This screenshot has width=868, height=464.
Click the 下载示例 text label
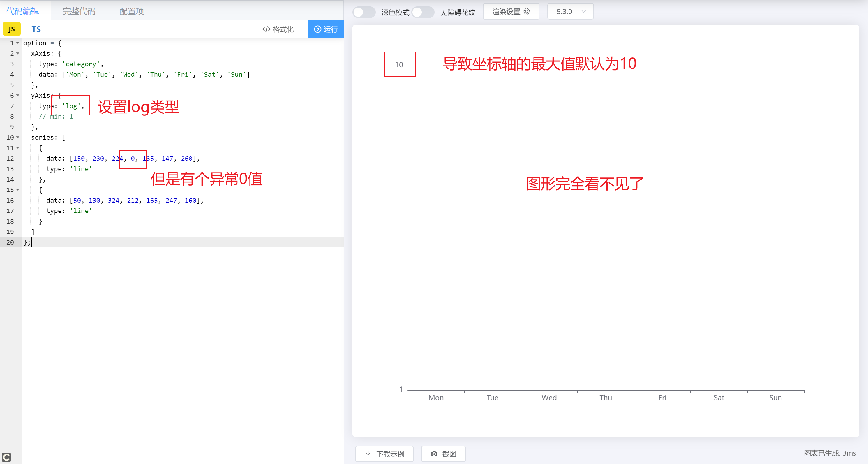390,454
